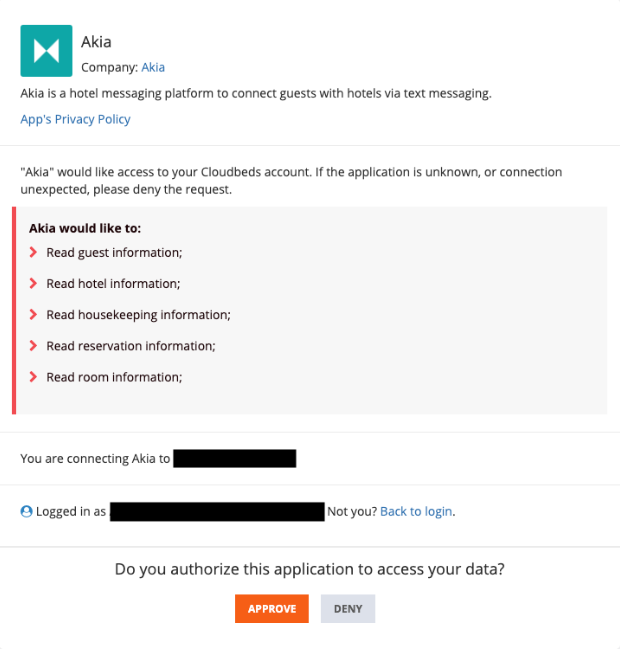Click chevron beside Read reservation information
The width and height of the screenshot is (620, 655).
coord(33,346)
